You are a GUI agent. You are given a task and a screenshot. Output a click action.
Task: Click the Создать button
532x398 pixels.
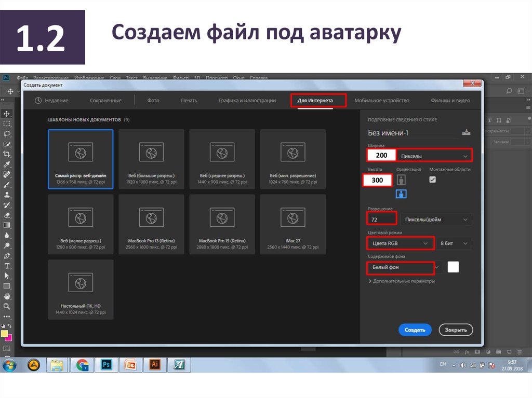(415, 330)
